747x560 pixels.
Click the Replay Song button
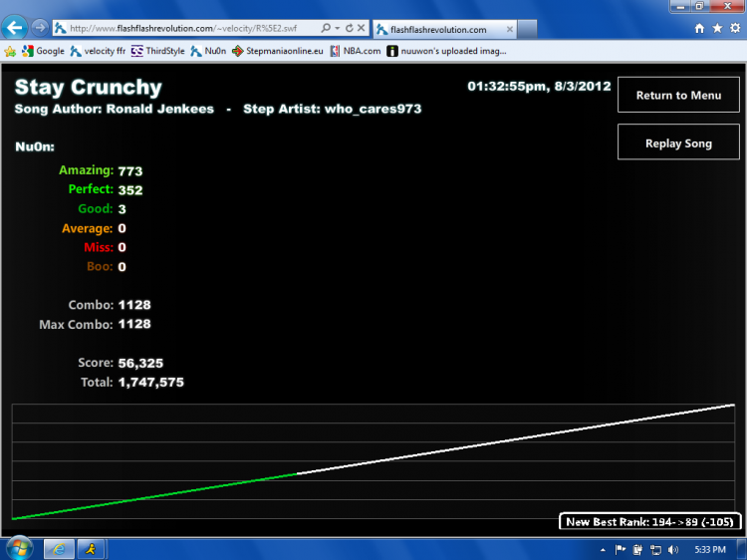pyautogui.click(x=678, y=142)
